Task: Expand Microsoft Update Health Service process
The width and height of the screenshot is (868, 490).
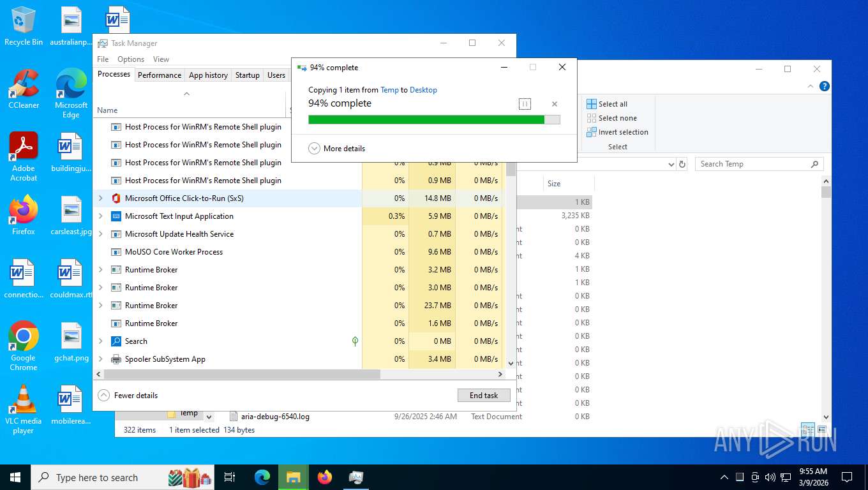Action: [101, 234]
